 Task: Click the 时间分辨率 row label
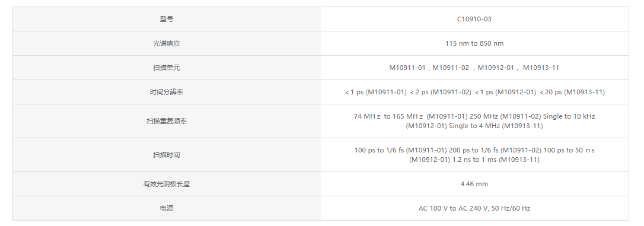(x=167, y=92)
